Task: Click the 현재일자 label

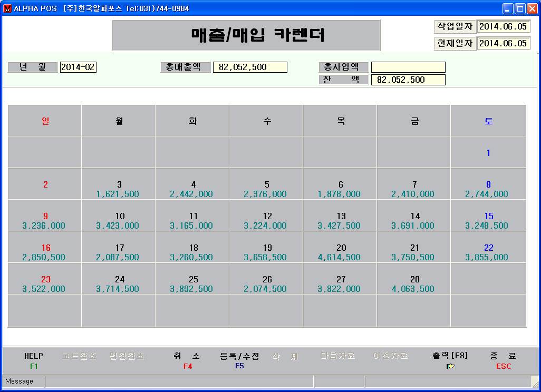Action: coord(455,43)
